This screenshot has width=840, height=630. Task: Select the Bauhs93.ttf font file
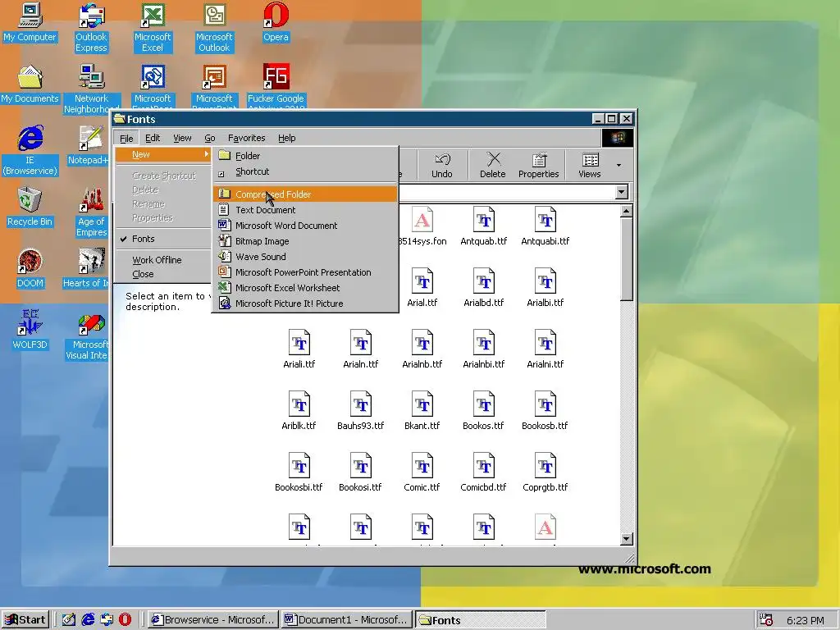click(361, 412)
